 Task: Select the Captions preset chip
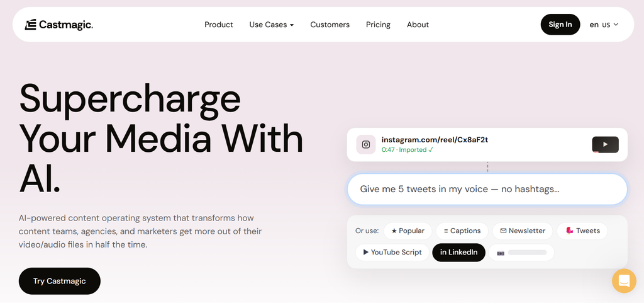pos(462,231)
